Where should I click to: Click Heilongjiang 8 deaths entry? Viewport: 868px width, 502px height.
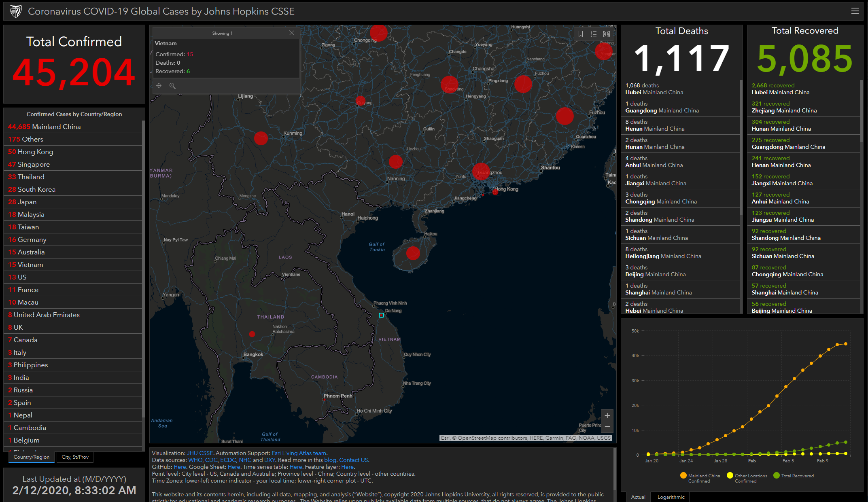[680, 253]
